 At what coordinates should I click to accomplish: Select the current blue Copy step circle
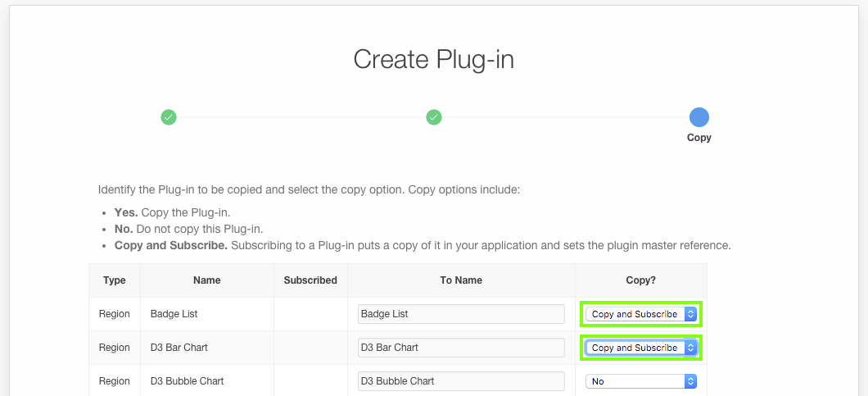click(x=698, y=117)
